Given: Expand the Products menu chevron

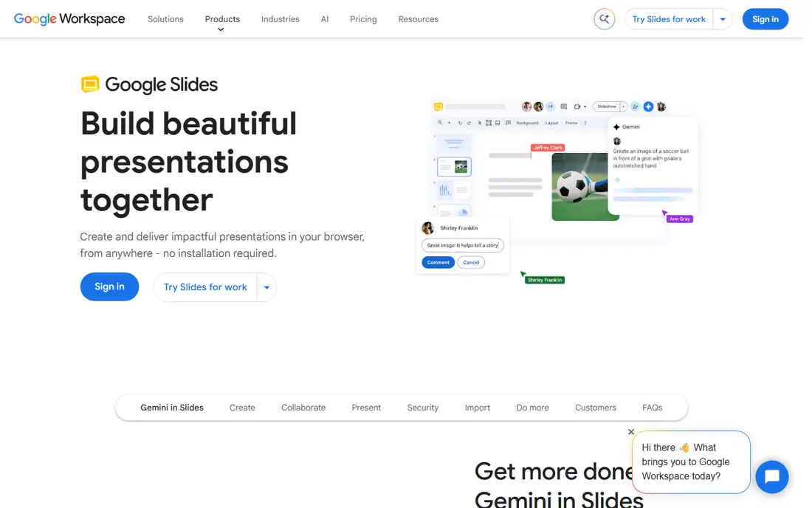Looking at the screenshot, I should (221, 30).
